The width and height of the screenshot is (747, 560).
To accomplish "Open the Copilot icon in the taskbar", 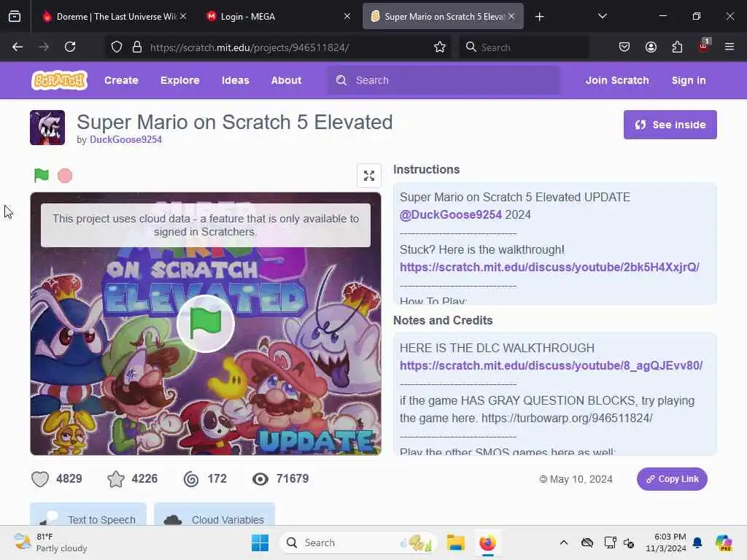I will point(724,542).
